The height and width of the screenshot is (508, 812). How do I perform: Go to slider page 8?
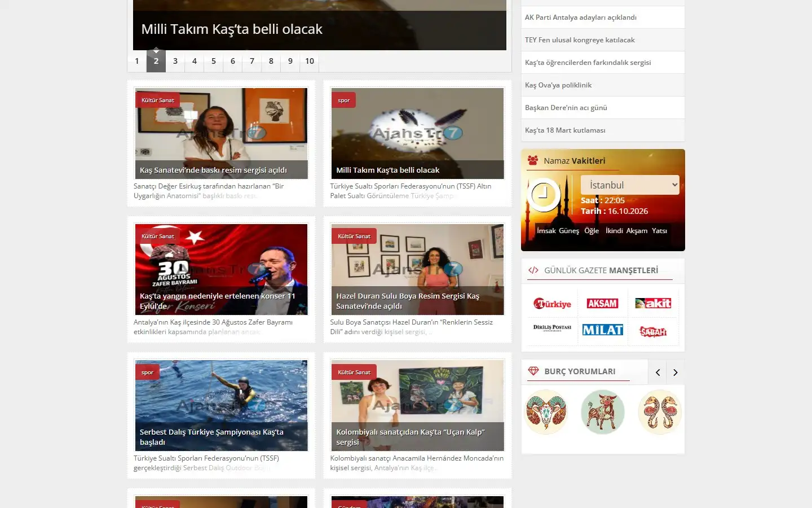(x=271, y=61)
